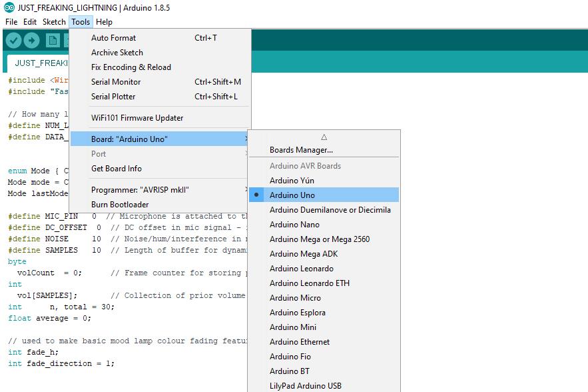Image resolution: width=588 pixels, height=392 pixels.
Task: Click the 'int fade_h;' code line
Action: 33,352
